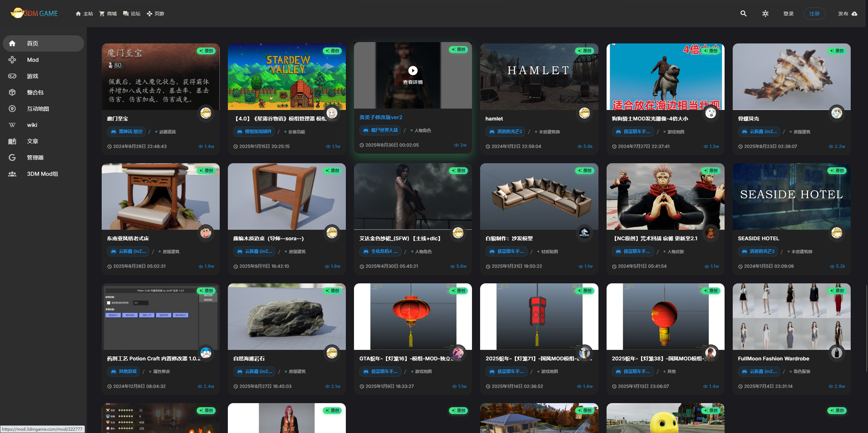Click the 注册 button
The height and width of the screenshot is (433, 868).
pyautogui.click(x=814, y=14)
